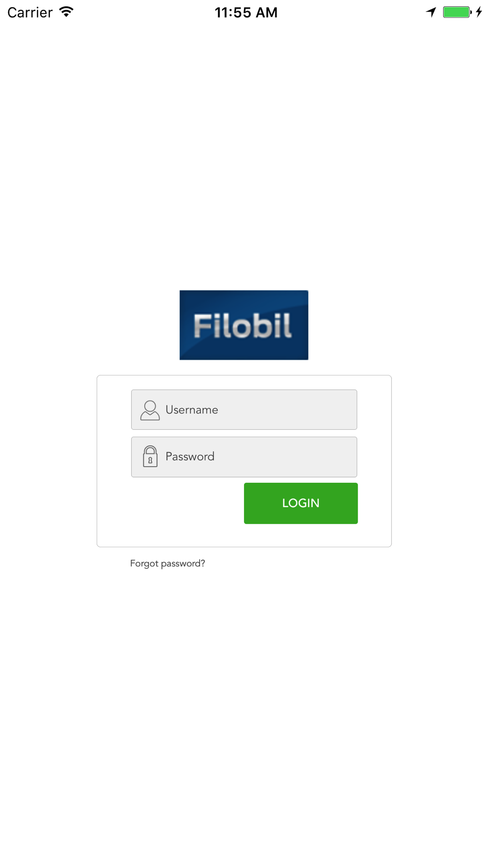Tap the charging lightning bolt icon
Screen dimensions: 488x868
click(479, 12)
